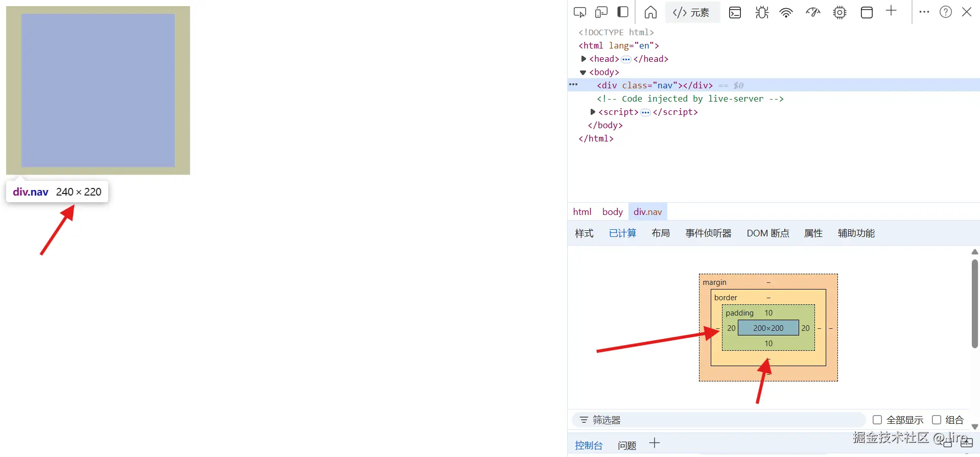Screen dimensions: 980x457
Task: Open the DevTools customize ellipsis menu
Action: click(924, 12)
